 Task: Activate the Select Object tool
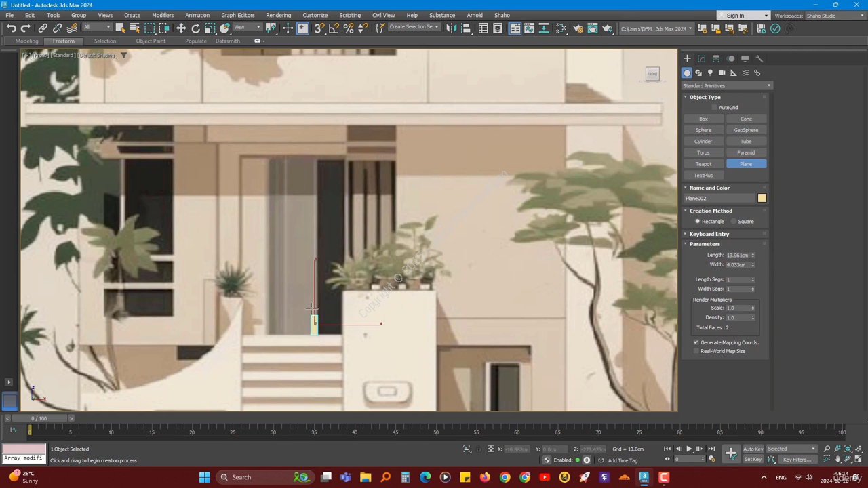tap(120, 28)
